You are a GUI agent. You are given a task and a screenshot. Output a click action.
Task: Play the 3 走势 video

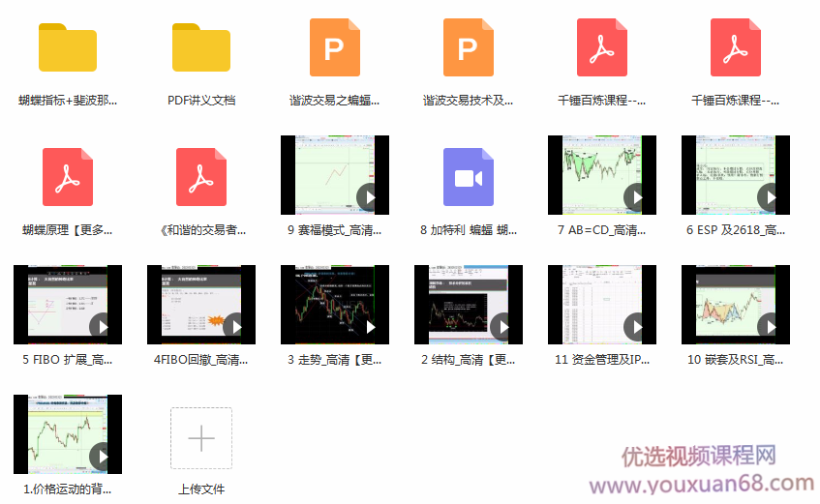(x=370, y=327)
